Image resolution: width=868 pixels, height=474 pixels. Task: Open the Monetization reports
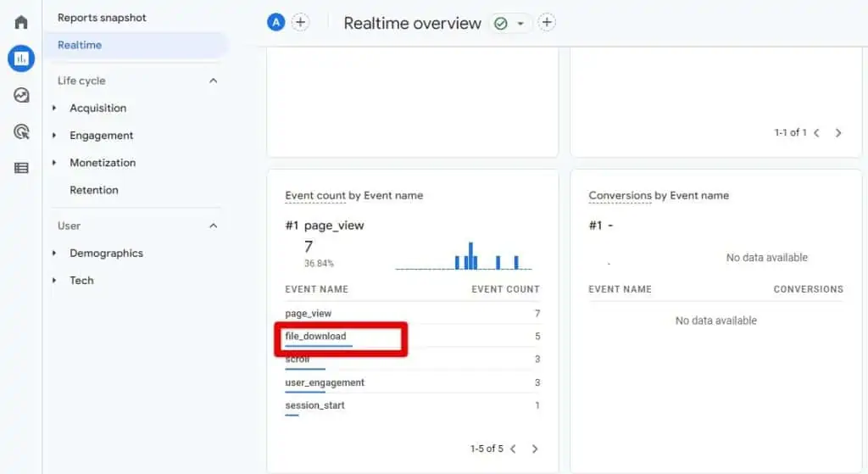tap(103, 162)
